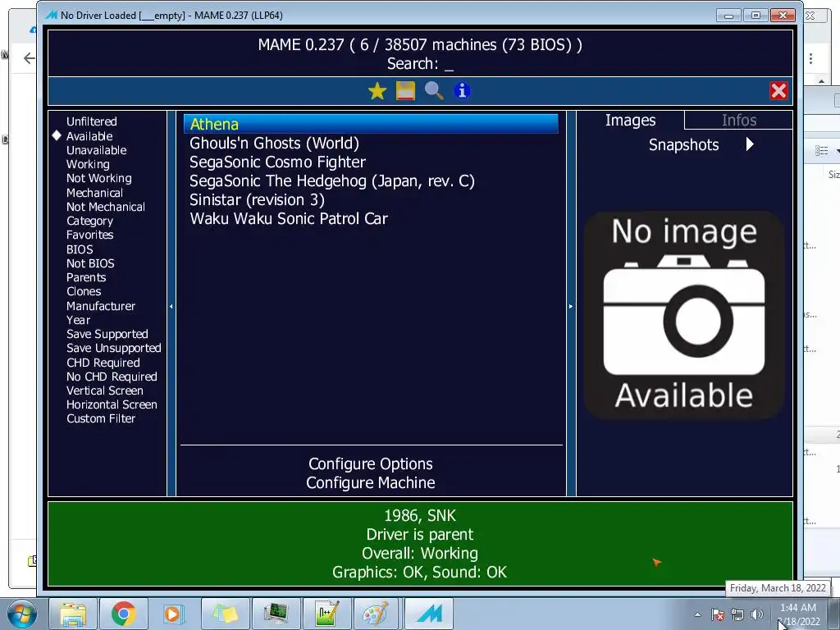This screenshot has width=840, height=630.
Task: Filter by CHD Required
Action: click(103, 363)
